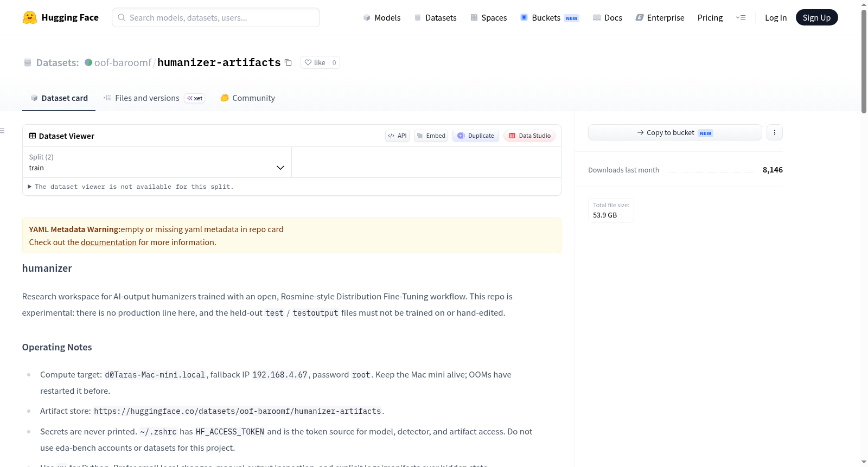Screen dimensions: 868x467
Task: Click the heart like button
Action: pos(315,63)
